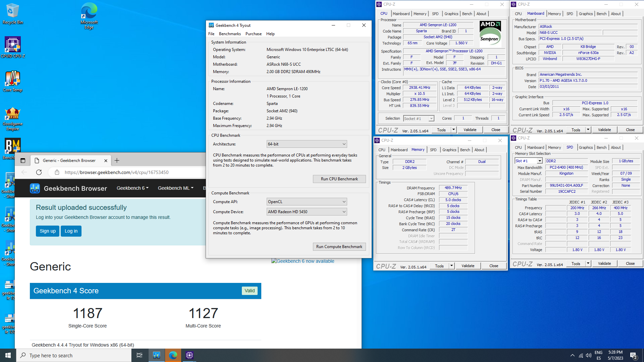Open the Microsoft Edge desktop icon
The height and width of the screenshot is (362, 644).
tap(89, 16)
